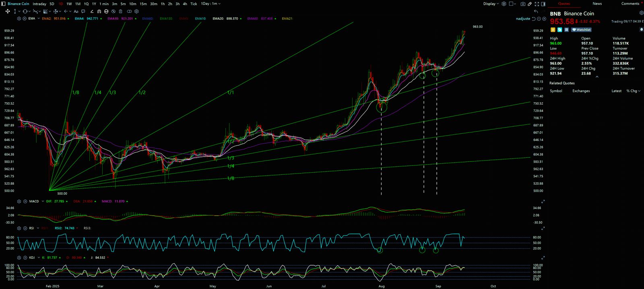
Task: Sort related quotes by Symbol
Action: [556, 91]
